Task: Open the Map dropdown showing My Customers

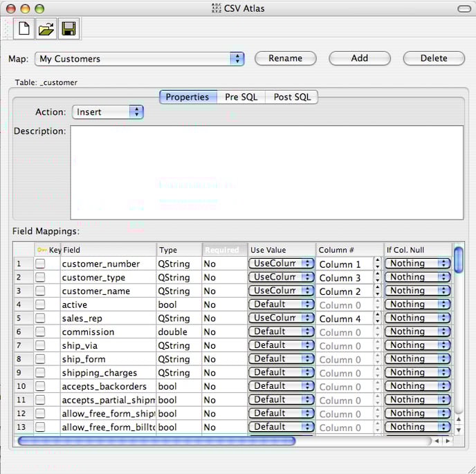Action: coord(140,59)
